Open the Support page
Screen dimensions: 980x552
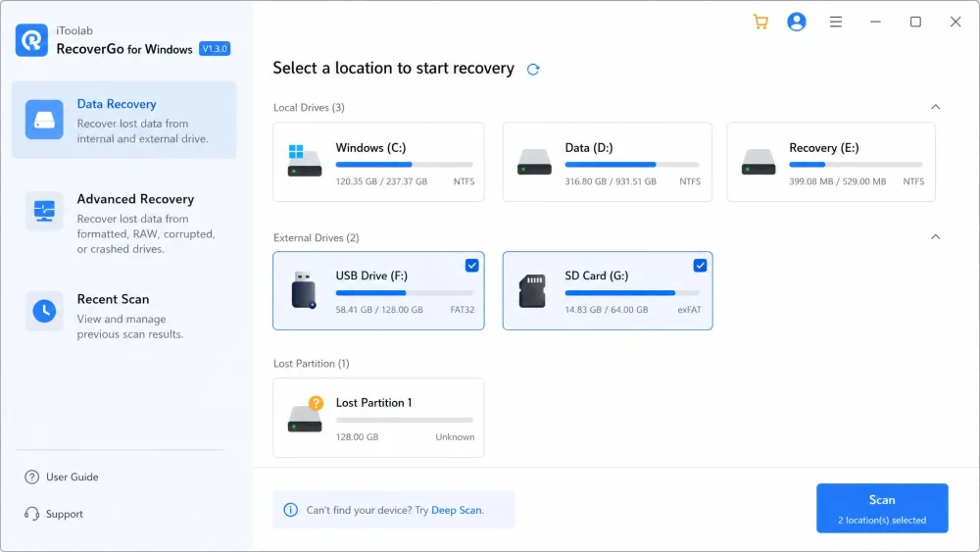click(x=54, y=514)
